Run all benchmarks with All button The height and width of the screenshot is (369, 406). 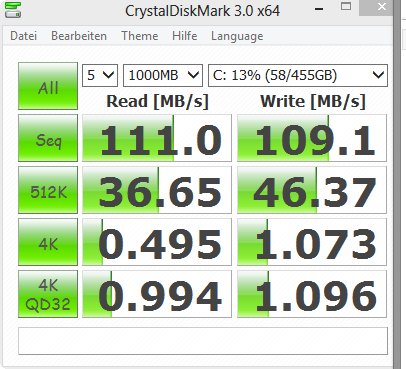48,86
